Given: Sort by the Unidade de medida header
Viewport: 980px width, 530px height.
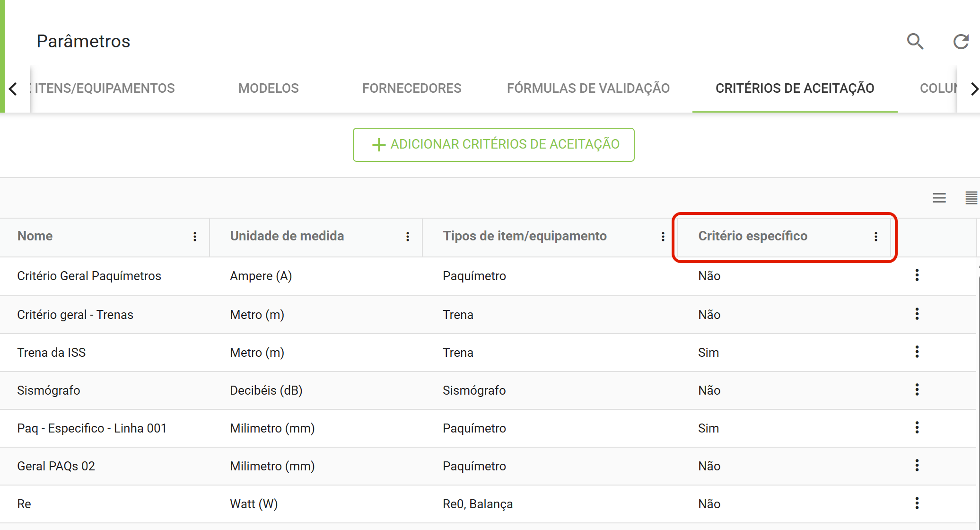Looking at the screenshot, I should [x=287, y=236].
